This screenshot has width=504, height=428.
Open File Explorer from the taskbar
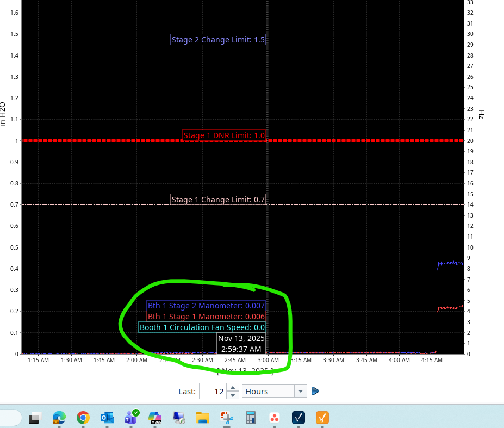coord(203,418)
